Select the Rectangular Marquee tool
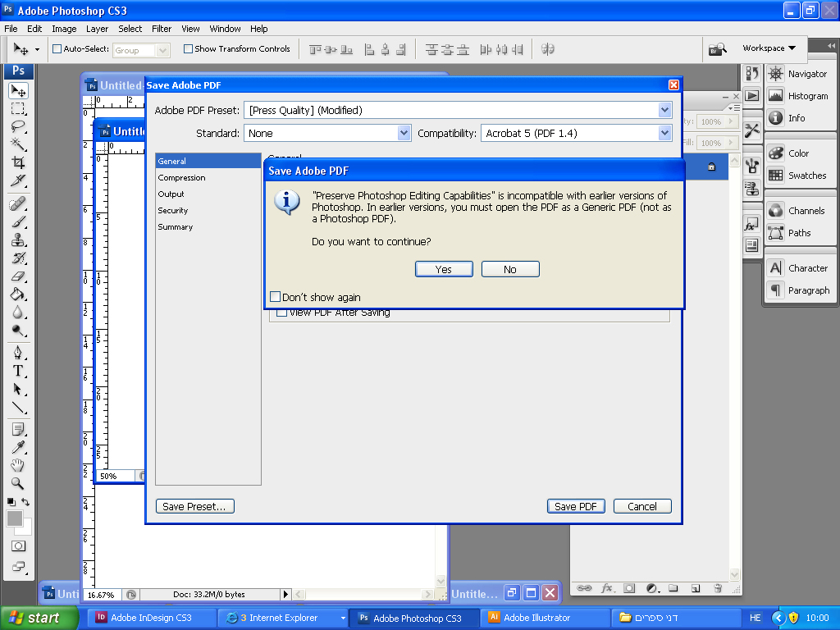Viewport: 840px width, 630px height. 18,109
